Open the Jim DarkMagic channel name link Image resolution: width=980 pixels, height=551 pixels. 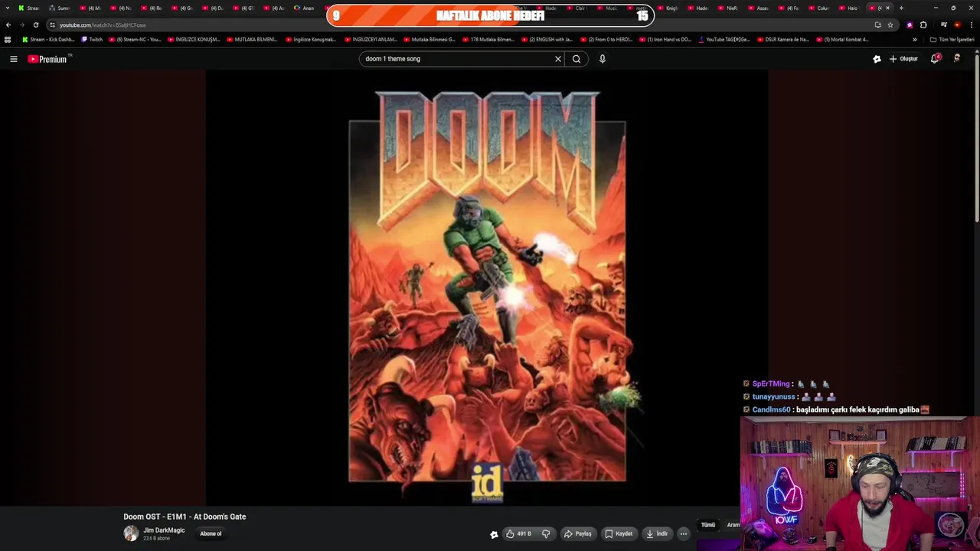pyautogui.click(x=164, y=530)
